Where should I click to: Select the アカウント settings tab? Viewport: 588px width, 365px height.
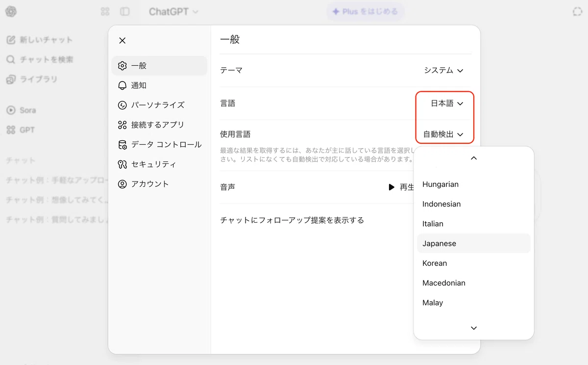pos(160,184)
